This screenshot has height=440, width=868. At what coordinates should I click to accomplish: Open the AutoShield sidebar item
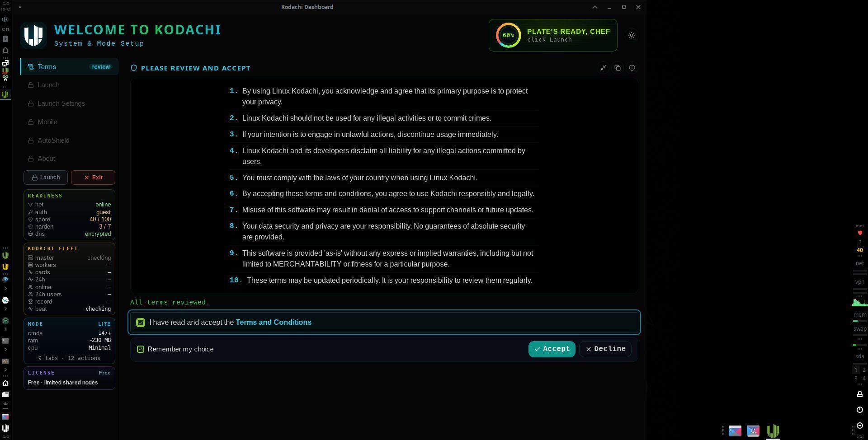pos(70,140)
